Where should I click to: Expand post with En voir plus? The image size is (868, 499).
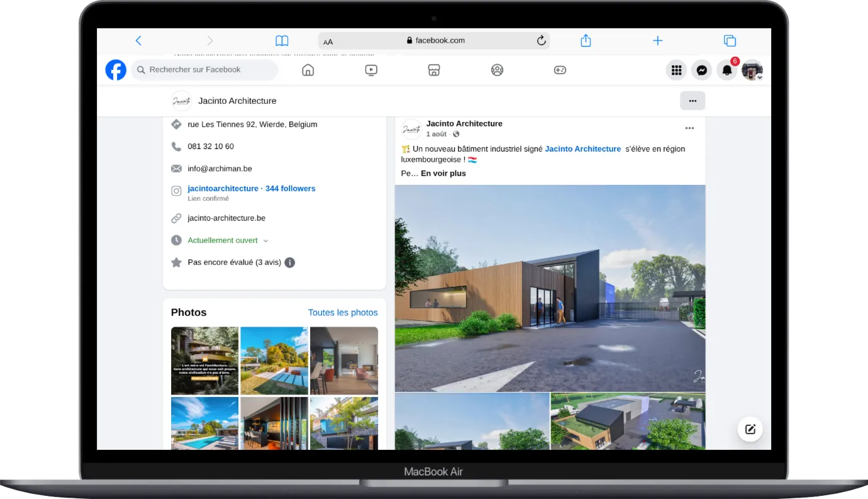tap(443, 174)
